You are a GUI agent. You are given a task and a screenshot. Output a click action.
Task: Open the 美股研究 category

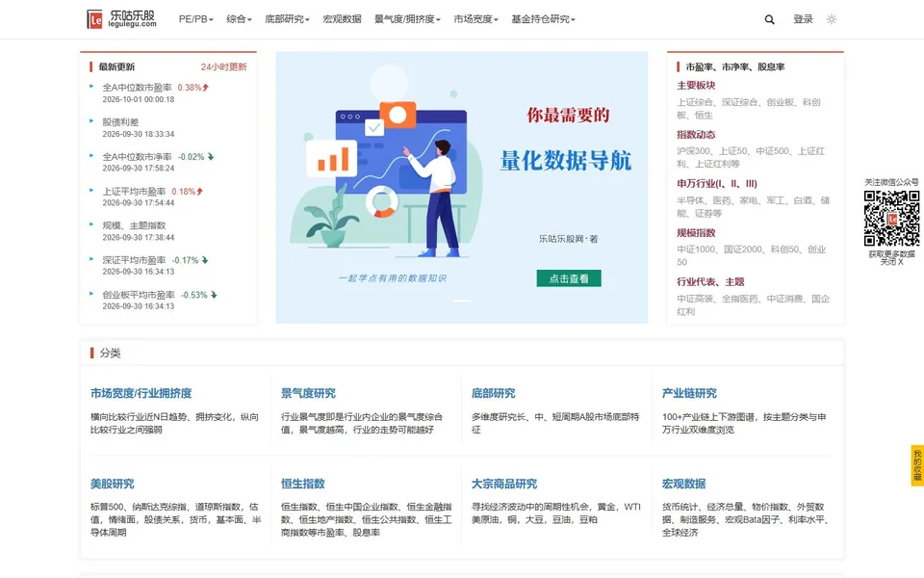112,484
